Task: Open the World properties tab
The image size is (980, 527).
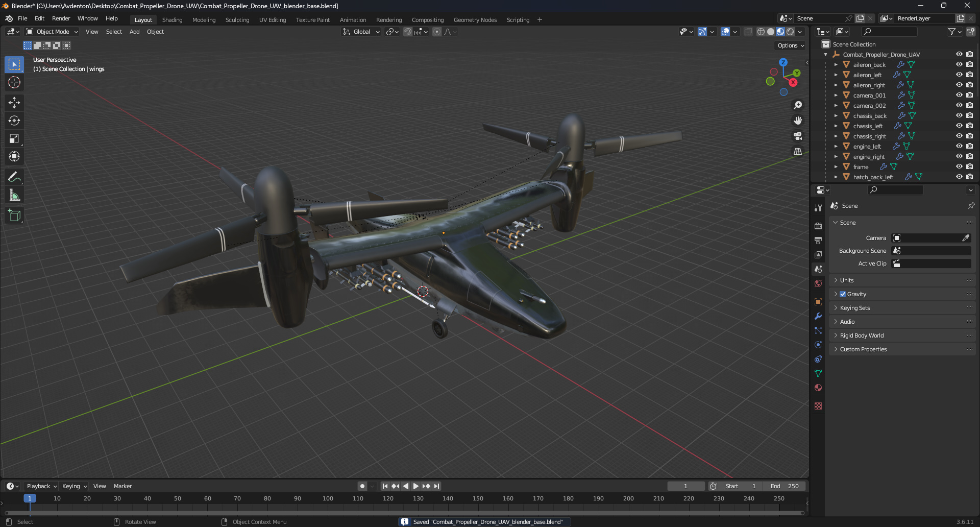Action: 818,283
